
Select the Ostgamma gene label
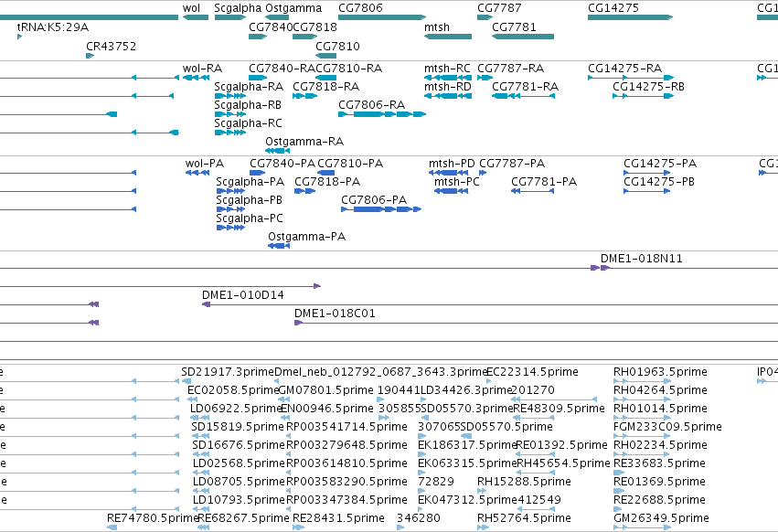pos(293,8)
